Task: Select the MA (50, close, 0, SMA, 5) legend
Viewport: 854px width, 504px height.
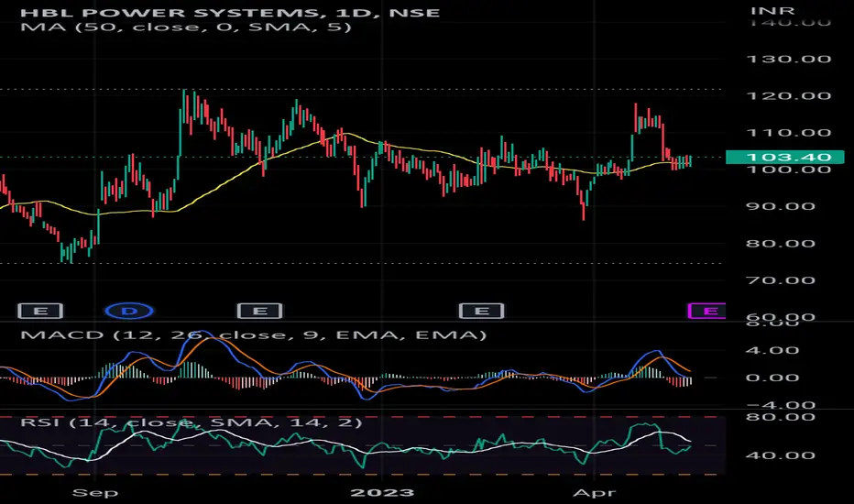Action: (x=186, y=27)
